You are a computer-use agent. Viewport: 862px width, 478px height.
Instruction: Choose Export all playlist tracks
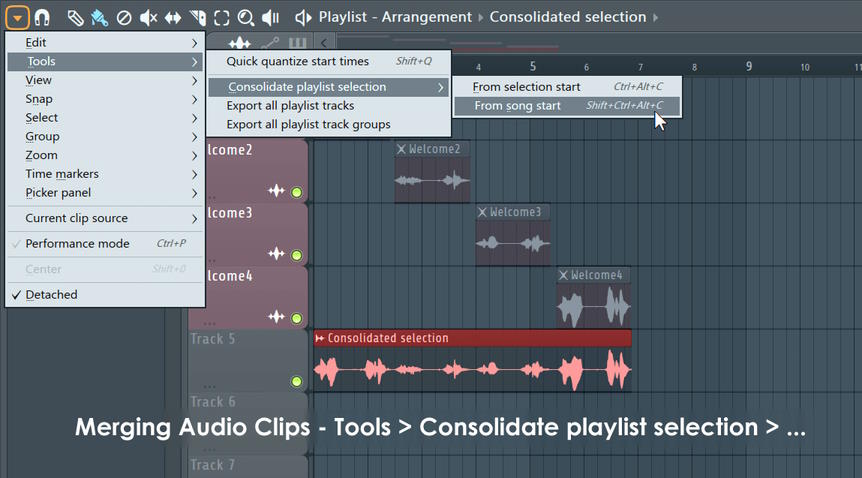290,106
